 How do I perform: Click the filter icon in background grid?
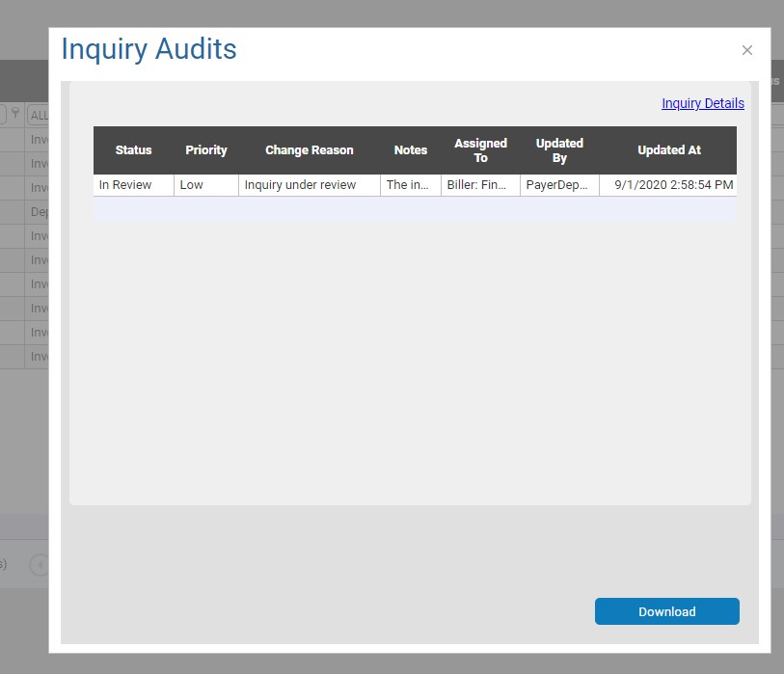point(15,113)
